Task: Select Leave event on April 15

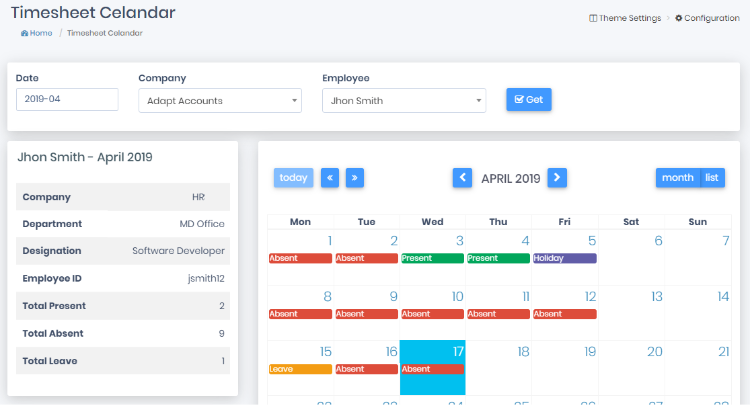Action: point(300,369)
